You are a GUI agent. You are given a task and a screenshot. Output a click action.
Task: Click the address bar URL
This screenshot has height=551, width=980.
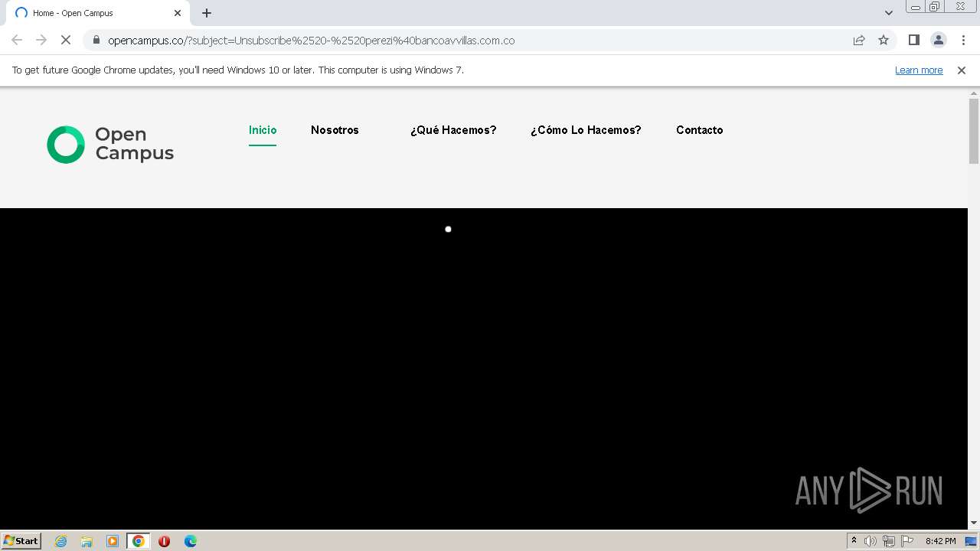tap(311, 41)
